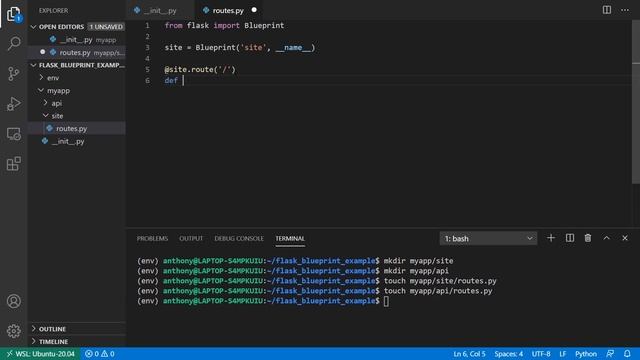Click the feedback icon in status bar

coord(610,354)
